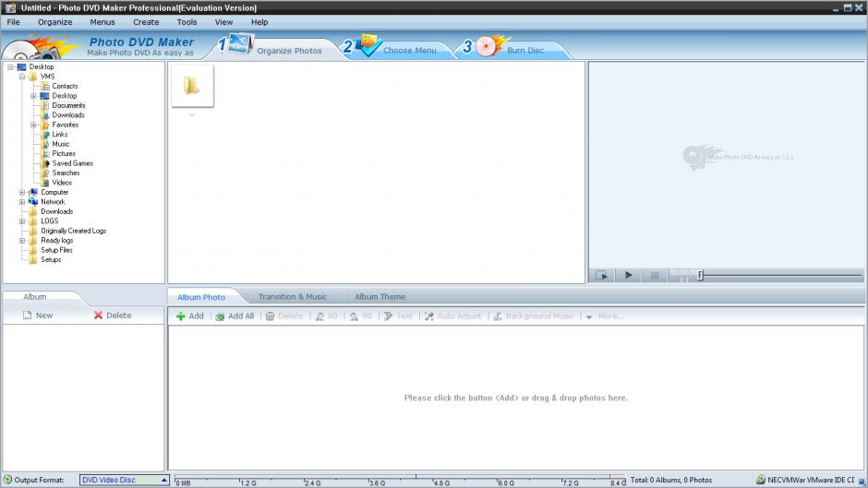The image size is (868, 488).
Task: Click the green plus Add icon
Action: [180, 316]
